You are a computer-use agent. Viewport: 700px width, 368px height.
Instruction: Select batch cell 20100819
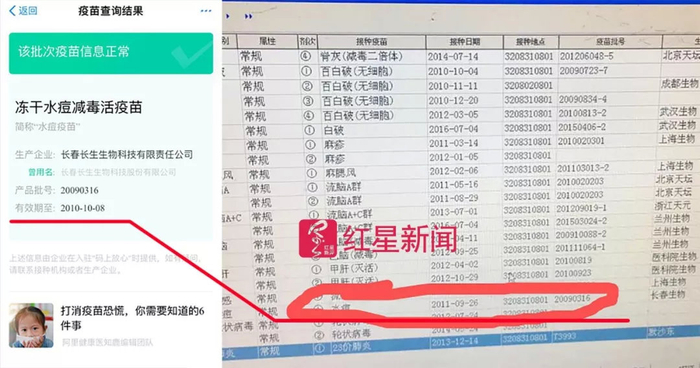tap(574, 260)
